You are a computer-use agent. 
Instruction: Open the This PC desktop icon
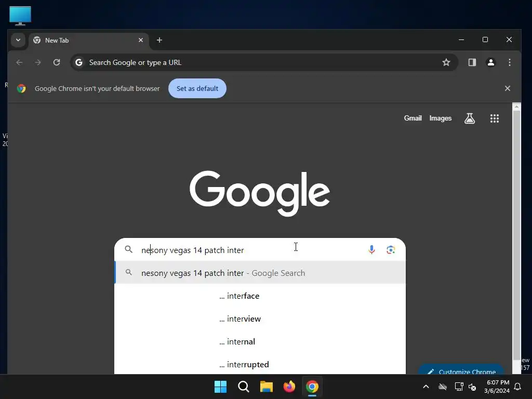(20, 16)
